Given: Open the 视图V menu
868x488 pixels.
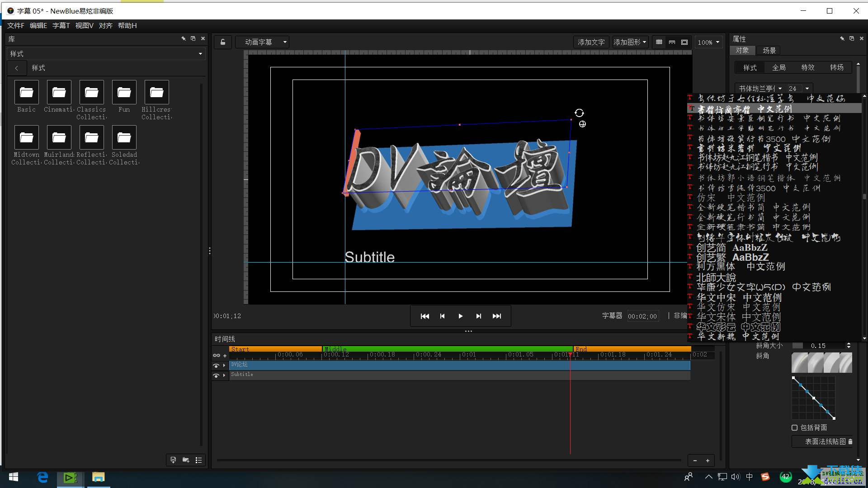Looking at the screenshot, I should [84, 26].
